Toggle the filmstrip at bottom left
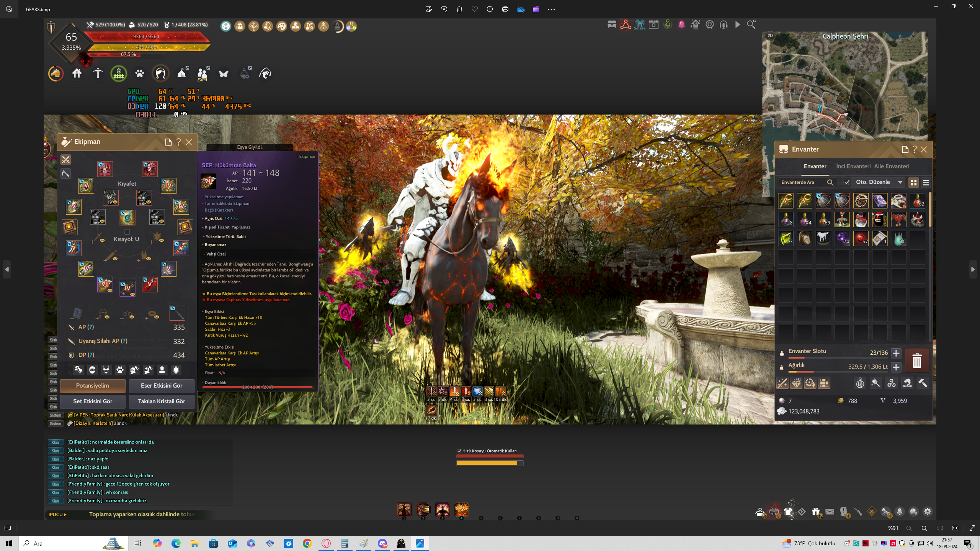The height and width of the screenshot is (551, 980). (8, 528)
